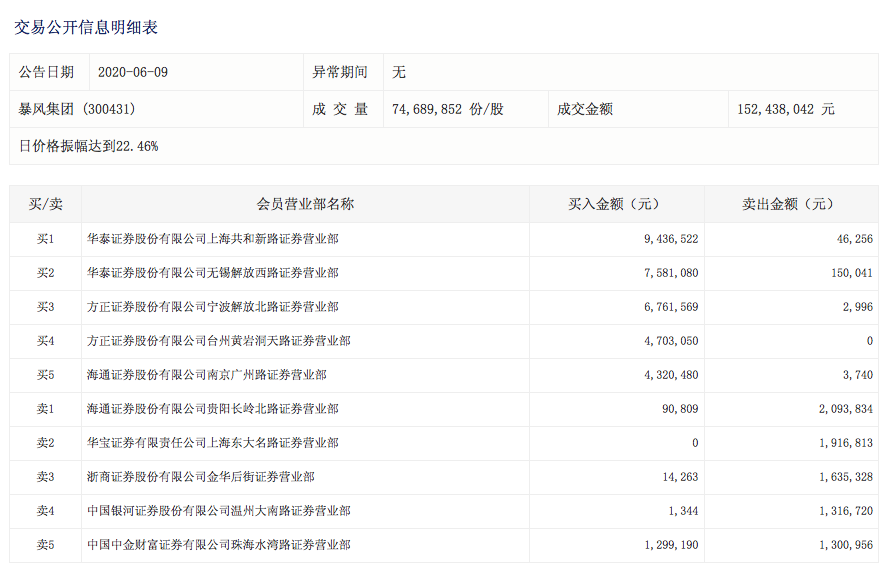
Task: Select 中国银河证券温州大南路证券营业部 name
Action: pos(219,511)
